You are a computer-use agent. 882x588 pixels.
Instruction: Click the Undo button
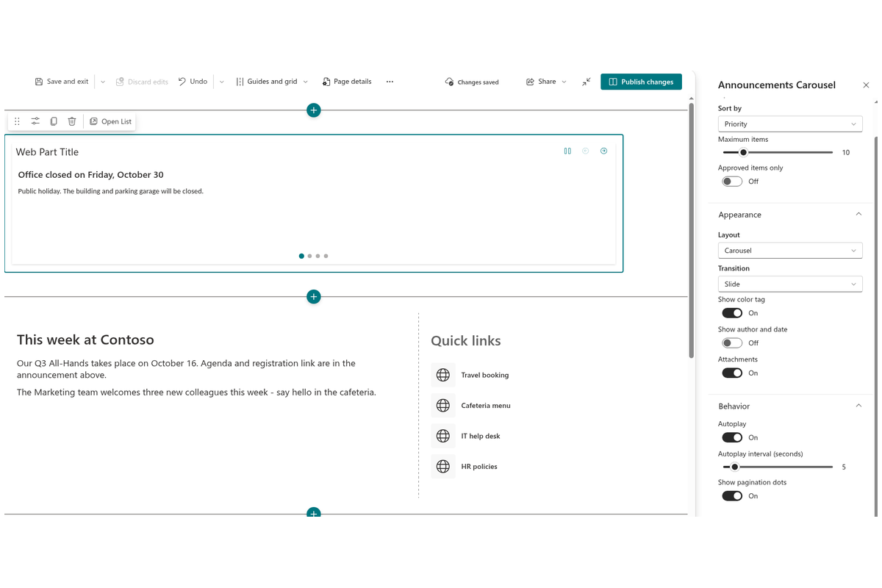click(193, 82)
